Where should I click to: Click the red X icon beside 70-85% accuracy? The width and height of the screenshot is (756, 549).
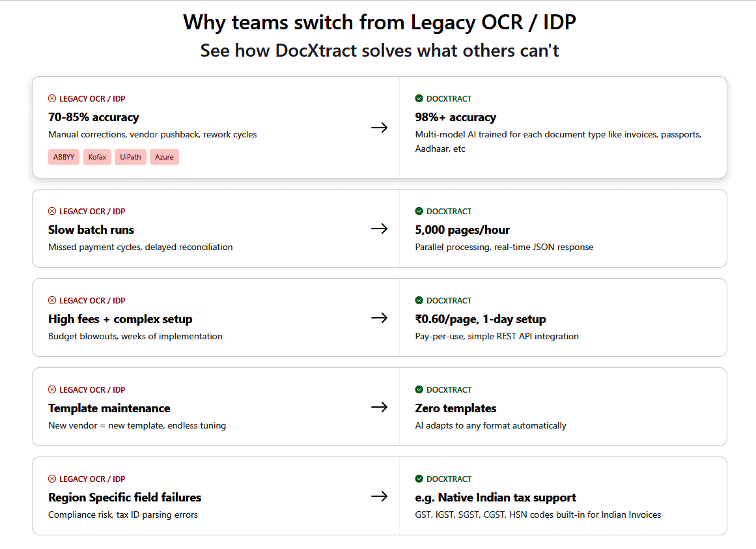pyautogui.click(x=52, y=99)
